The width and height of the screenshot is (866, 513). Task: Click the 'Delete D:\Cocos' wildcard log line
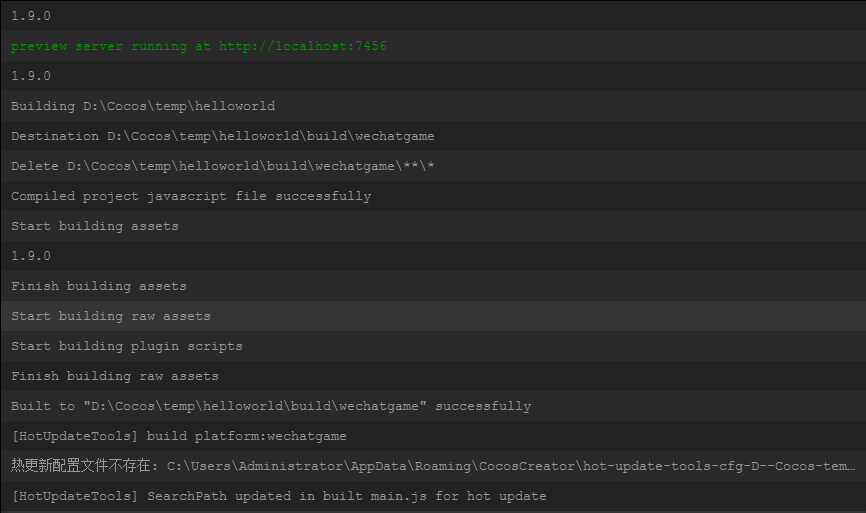[222, 166]
